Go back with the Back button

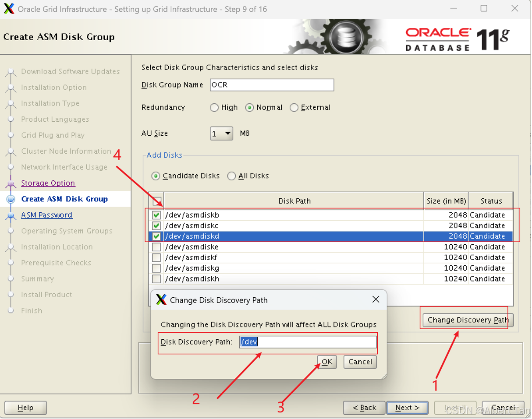click(364, 408)
